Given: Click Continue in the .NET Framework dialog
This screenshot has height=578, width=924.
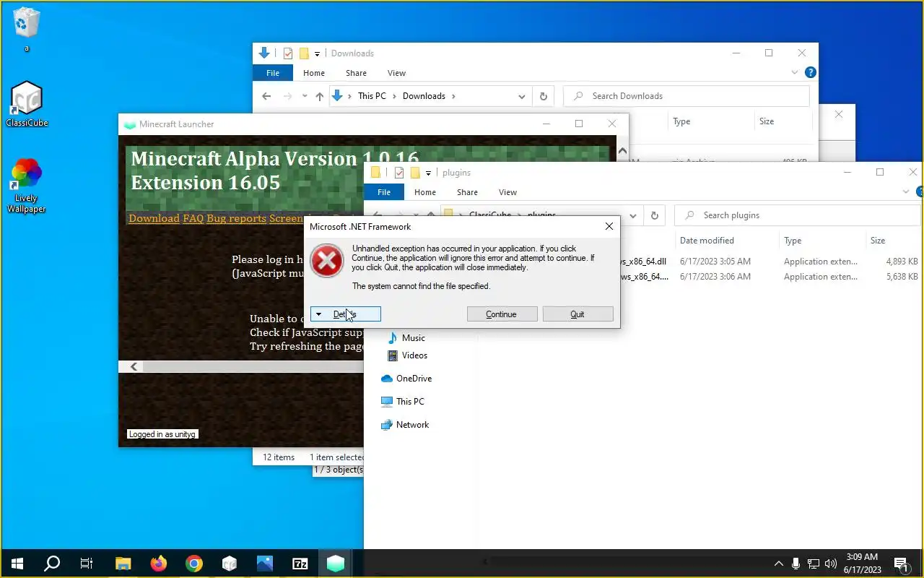Looking at the screenshot, I should [502, 314].
